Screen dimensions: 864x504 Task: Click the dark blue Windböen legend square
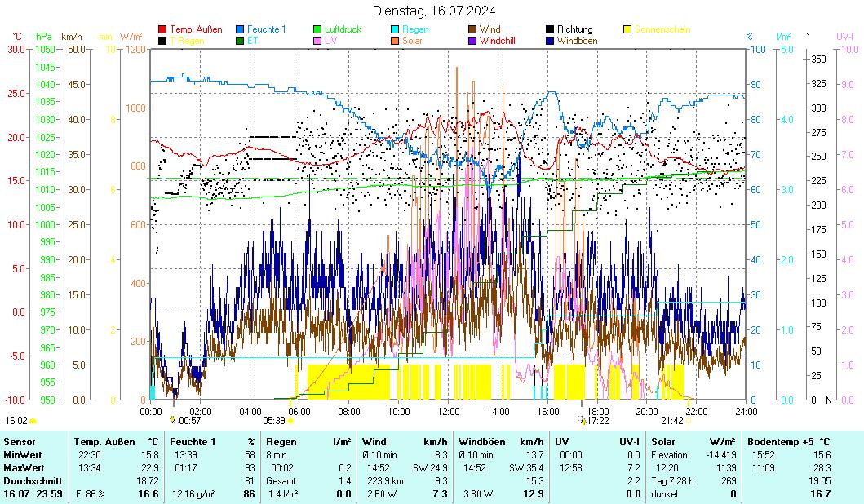point(551,40)
